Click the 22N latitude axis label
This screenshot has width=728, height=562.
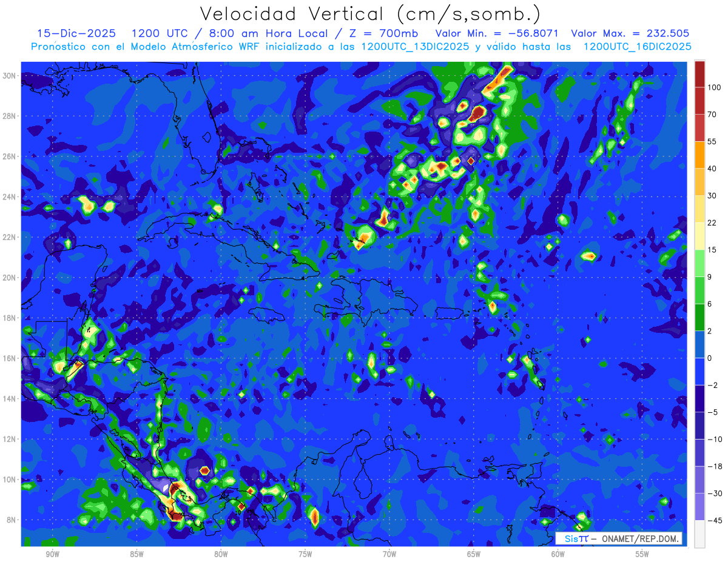click(10, 237)
